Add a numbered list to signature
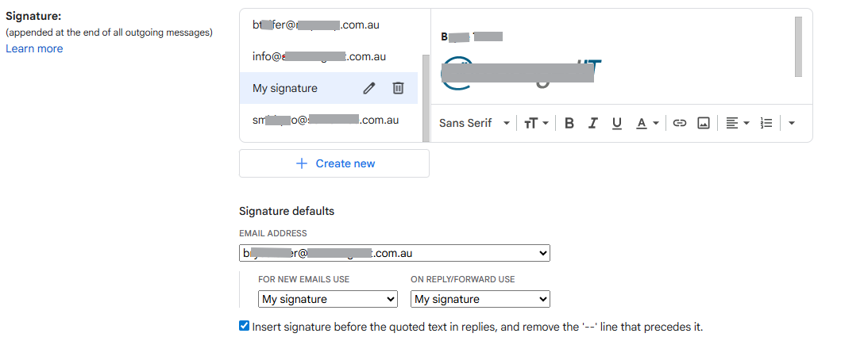868x341 pixels. point(766,123)
